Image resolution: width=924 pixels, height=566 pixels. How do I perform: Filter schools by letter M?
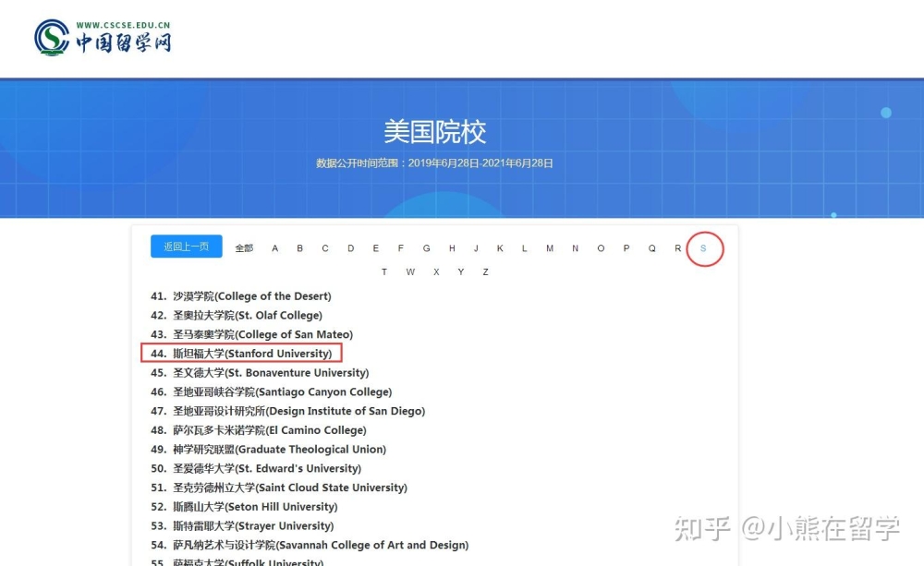(x=550, y=248)
